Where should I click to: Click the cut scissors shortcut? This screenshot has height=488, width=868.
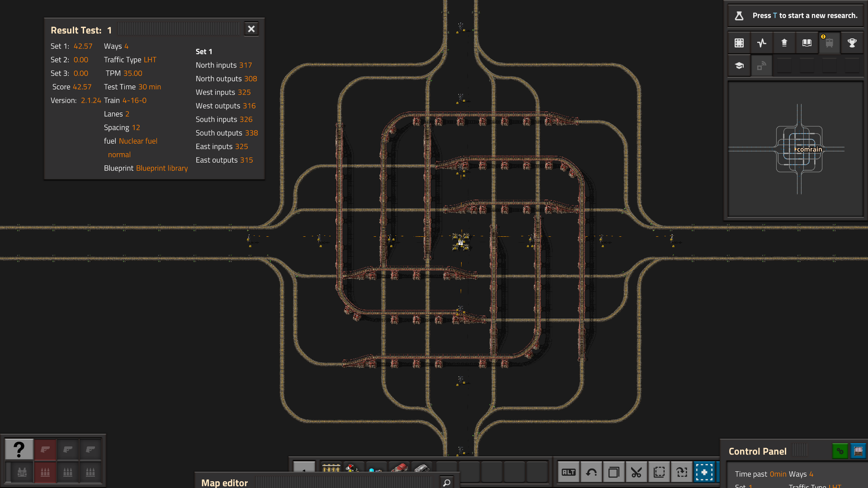coord(637,472)
